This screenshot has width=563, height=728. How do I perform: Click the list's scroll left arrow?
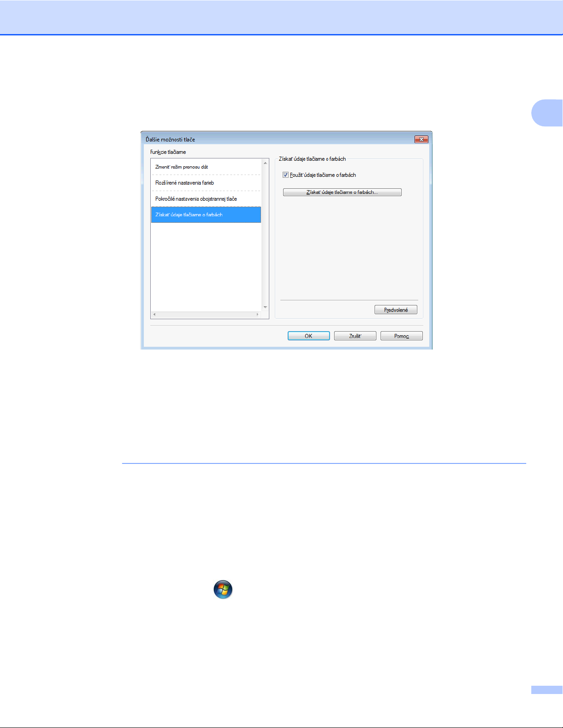click(154, 315)
